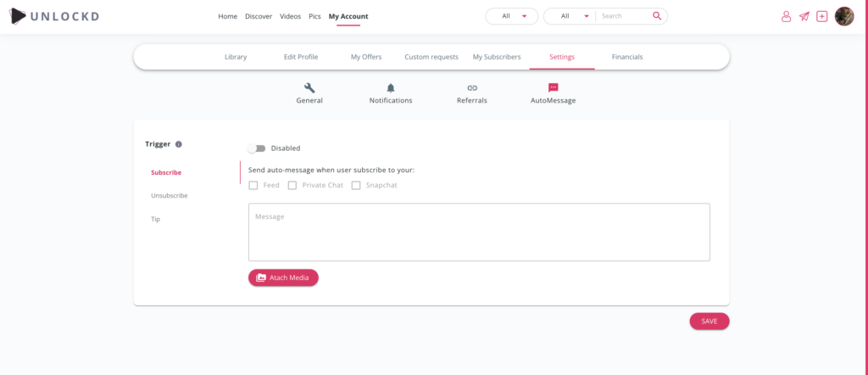Open Discover in top navigation
868x375 pixels.
coord(259,16)
